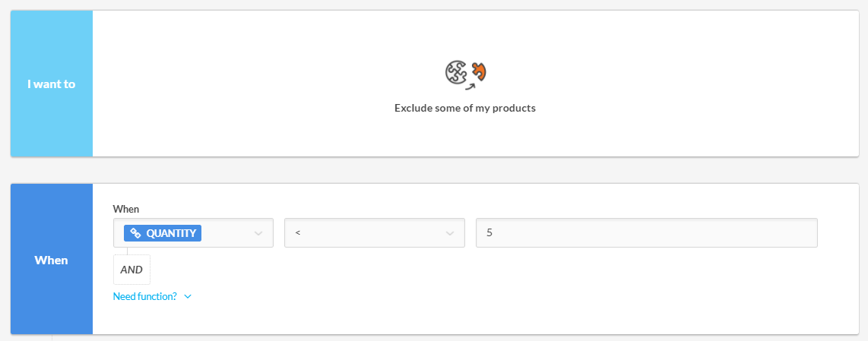Select the blue QUANTITY tag chip
868x341 pixels.
(163, 233)
